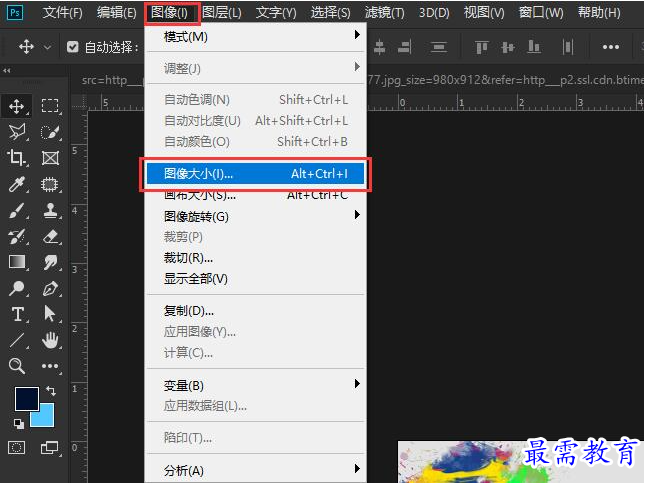Click the foreground dark color swatch
Viewport: 646px width, 484px height.
click(x=27, y=399)
